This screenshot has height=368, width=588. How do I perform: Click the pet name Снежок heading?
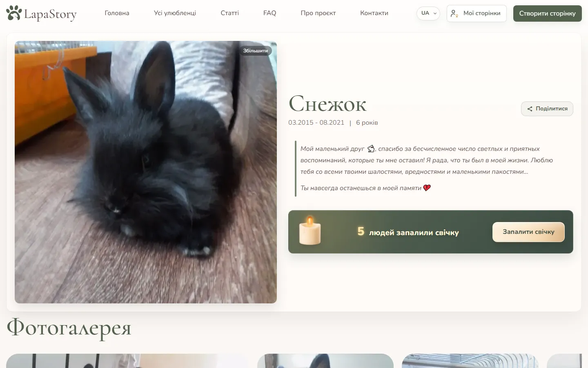point(327,104)
